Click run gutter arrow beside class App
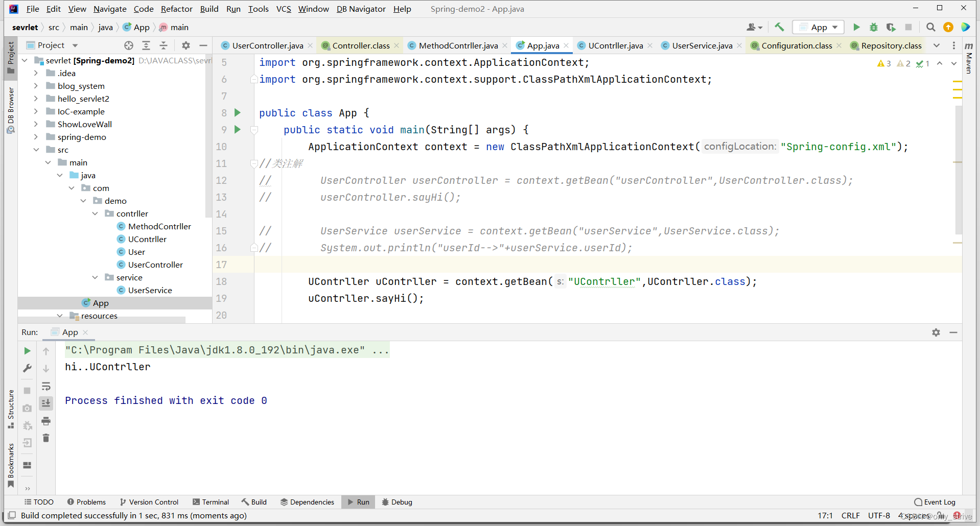 [x=237, y=112]
